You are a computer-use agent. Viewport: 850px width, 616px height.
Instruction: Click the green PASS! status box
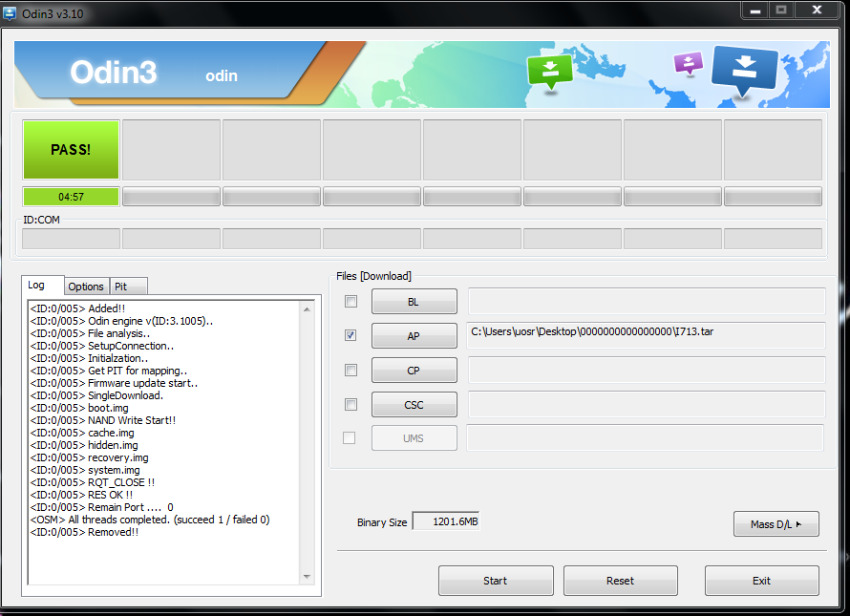71,150
